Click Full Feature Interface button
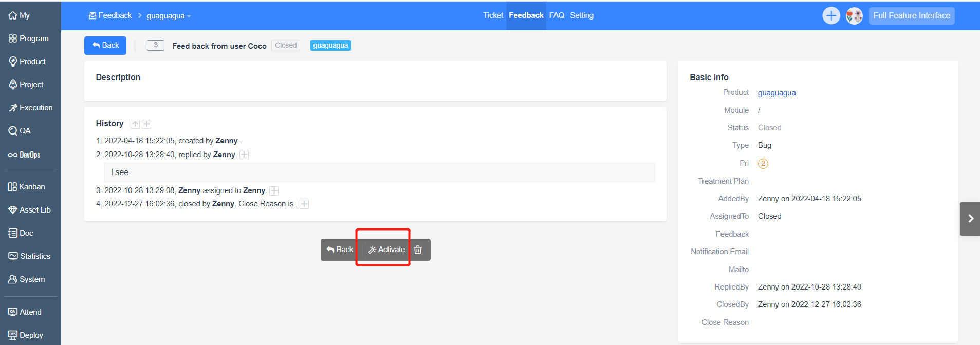Image resolution: width=980 pixels, height=345 pixels. click(911, 16)
